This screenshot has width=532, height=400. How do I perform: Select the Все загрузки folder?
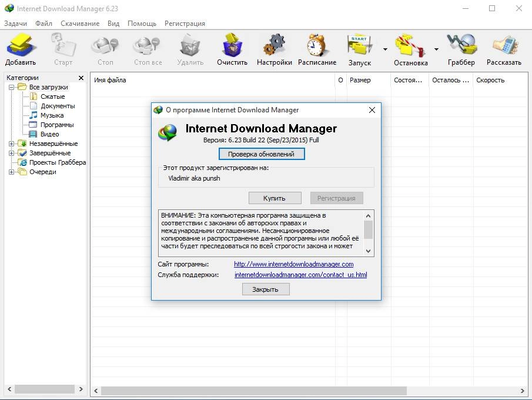tap(48, 87)
